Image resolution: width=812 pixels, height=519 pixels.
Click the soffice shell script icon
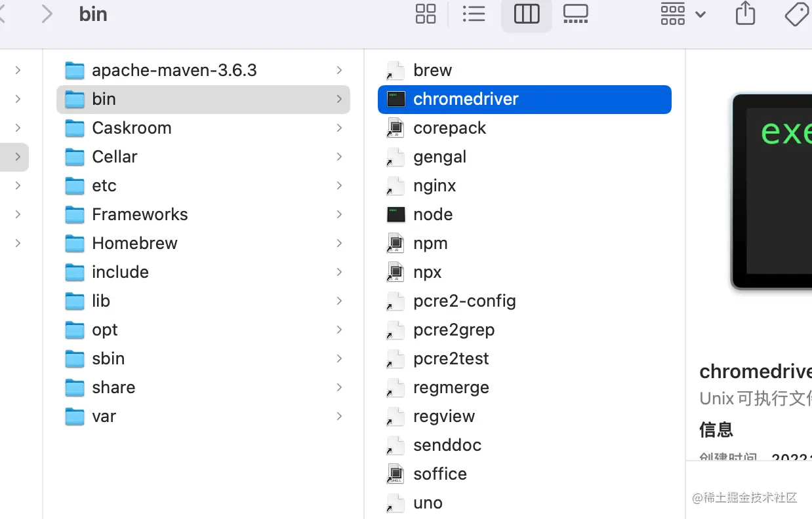click(x=396, y=474)
